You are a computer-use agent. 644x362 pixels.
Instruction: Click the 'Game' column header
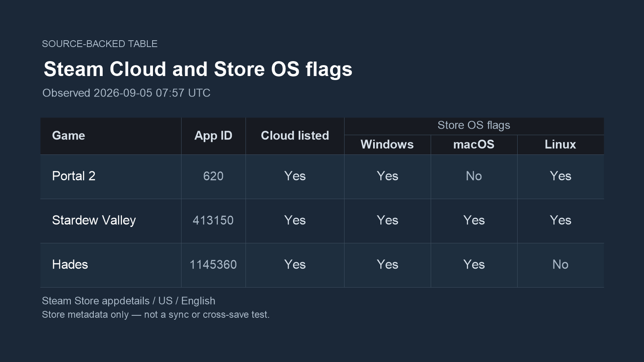point(111,136)
